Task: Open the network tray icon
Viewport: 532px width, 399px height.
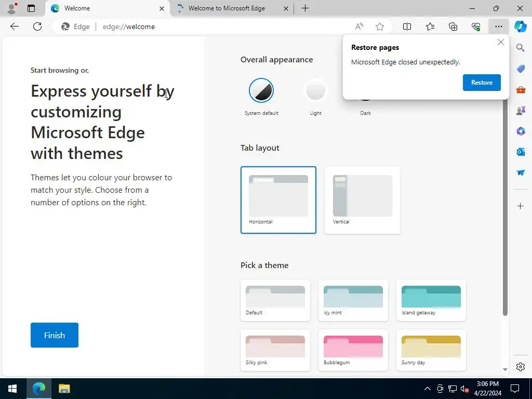Action: coord(453,389)
